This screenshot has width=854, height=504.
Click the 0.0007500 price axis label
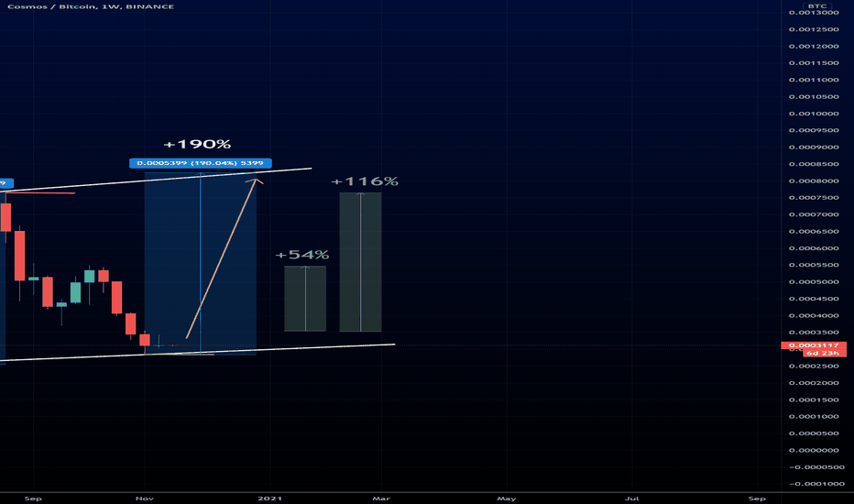coord(814,198)
